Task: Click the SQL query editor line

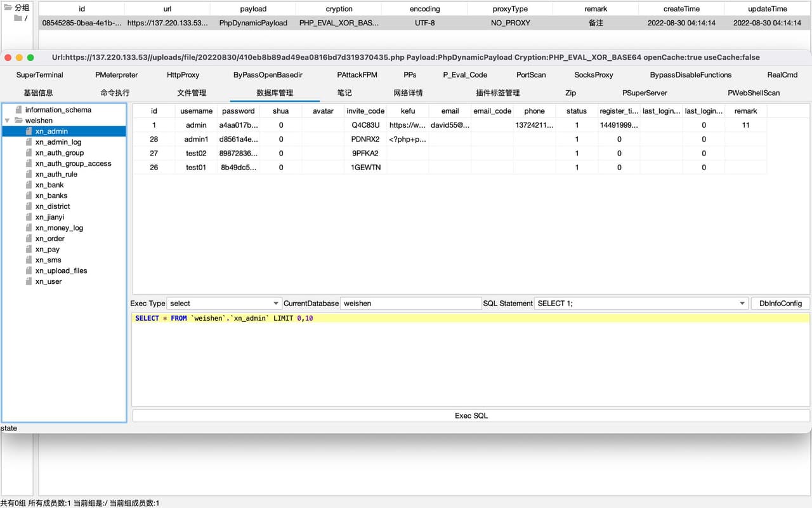Action: [471, 318]
